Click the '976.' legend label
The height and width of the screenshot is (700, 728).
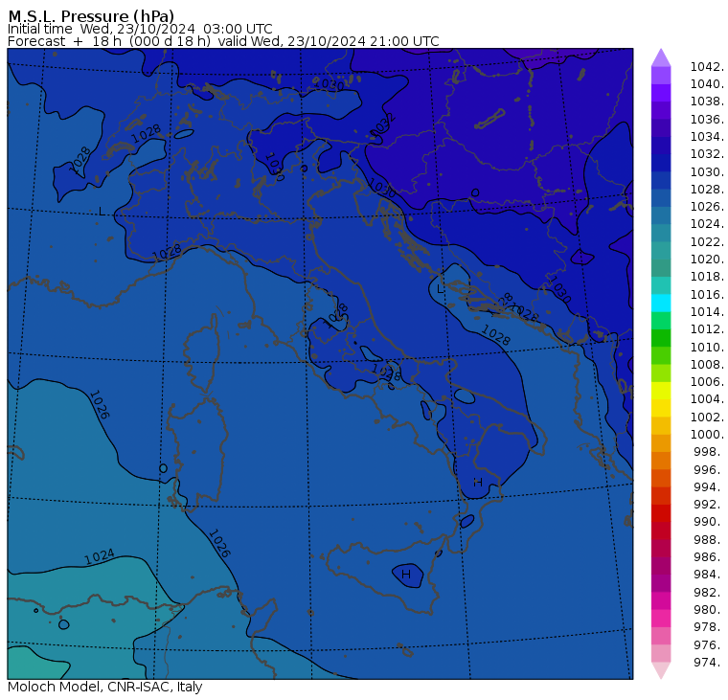[709, 644]
